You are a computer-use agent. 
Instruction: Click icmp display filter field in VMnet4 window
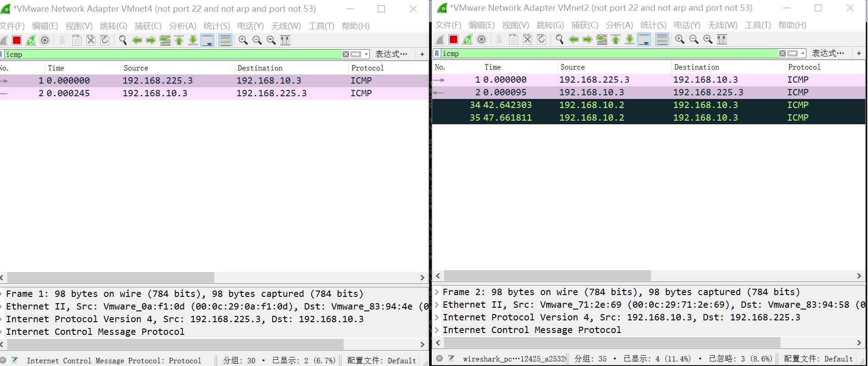point(172,54)
